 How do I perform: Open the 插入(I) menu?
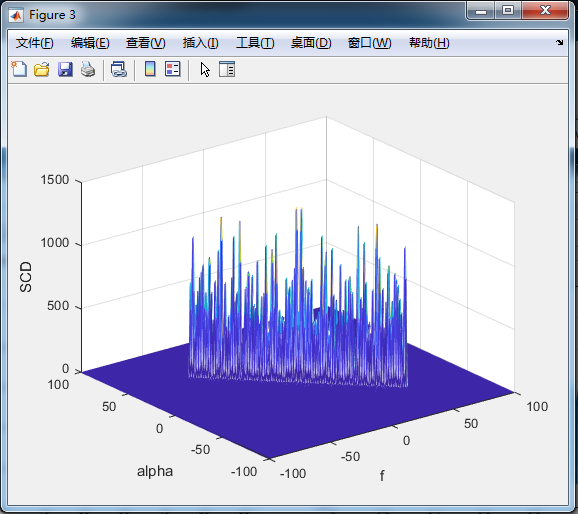tap(201, 43)
